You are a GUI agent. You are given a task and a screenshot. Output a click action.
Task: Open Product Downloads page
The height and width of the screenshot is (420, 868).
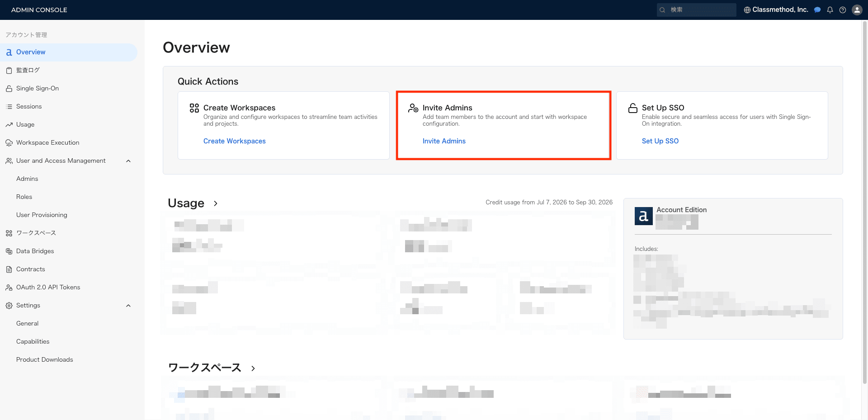pos(44,359)
